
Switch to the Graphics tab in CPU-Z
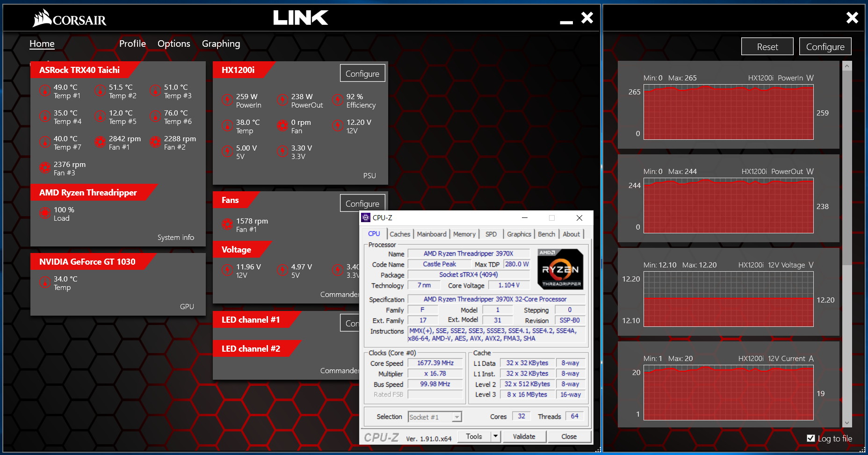(x=519, y=234)
